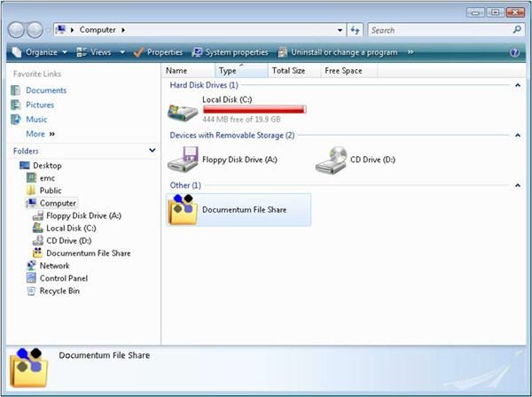Click the arrow after Computer in address bar
The height and width of the screenshot is (397, 532).
click(x=123, y=30)
